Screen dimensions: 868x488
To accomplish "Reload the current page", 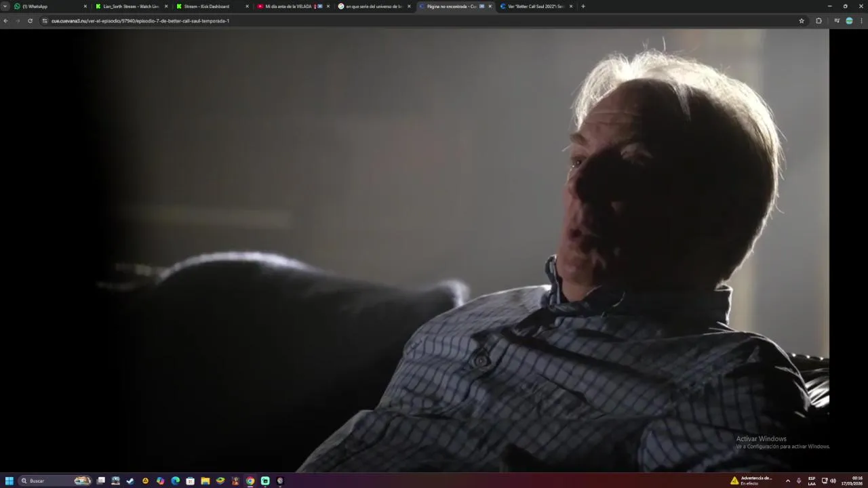I will (x=30, y=21).
